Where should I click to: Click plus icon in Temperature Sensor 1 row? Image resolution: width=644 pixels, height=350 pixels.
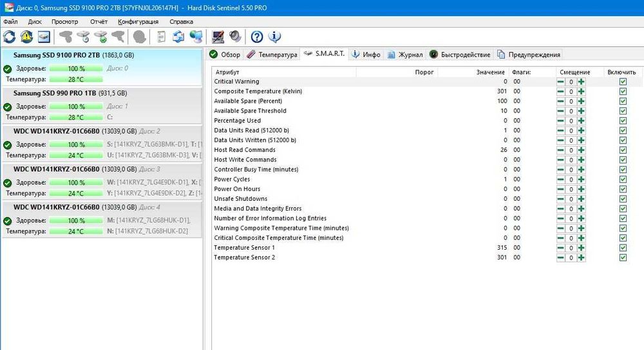coord(581,248)
